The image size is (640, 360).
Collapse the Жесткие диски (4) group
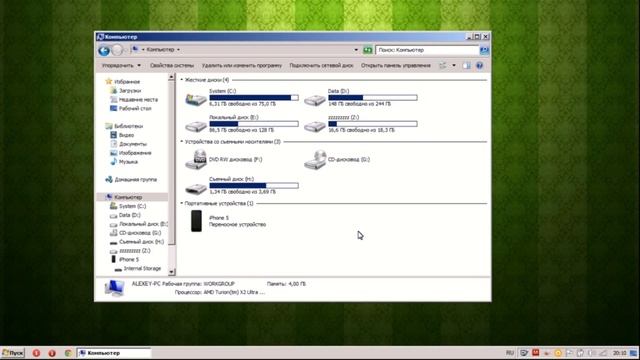182,80
